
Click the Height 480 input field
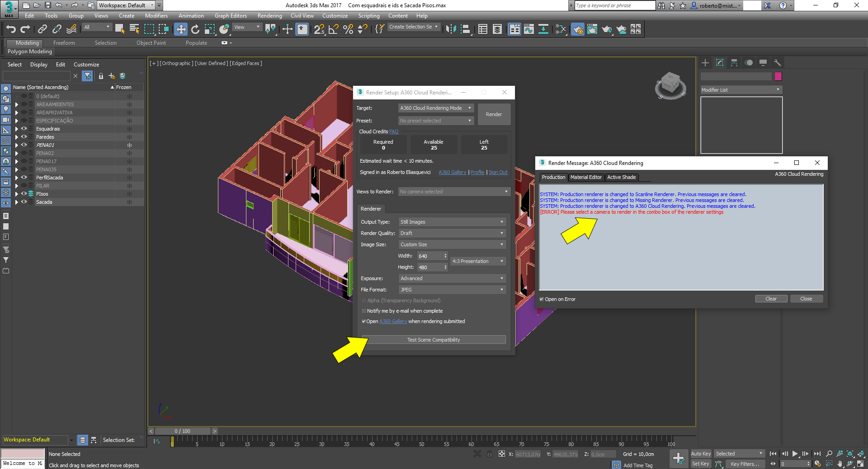coord(430,267)
